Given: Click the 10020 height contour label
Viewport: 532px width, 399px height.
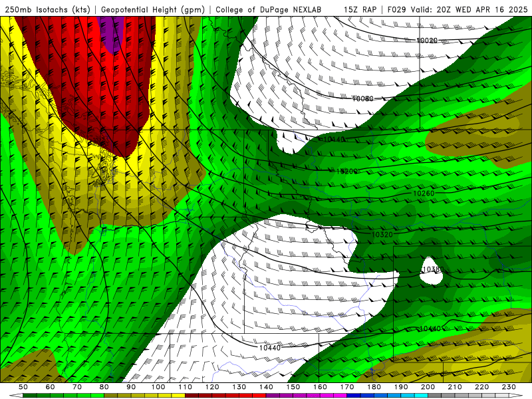Looking at the screenshot, I should click(427, 41).
